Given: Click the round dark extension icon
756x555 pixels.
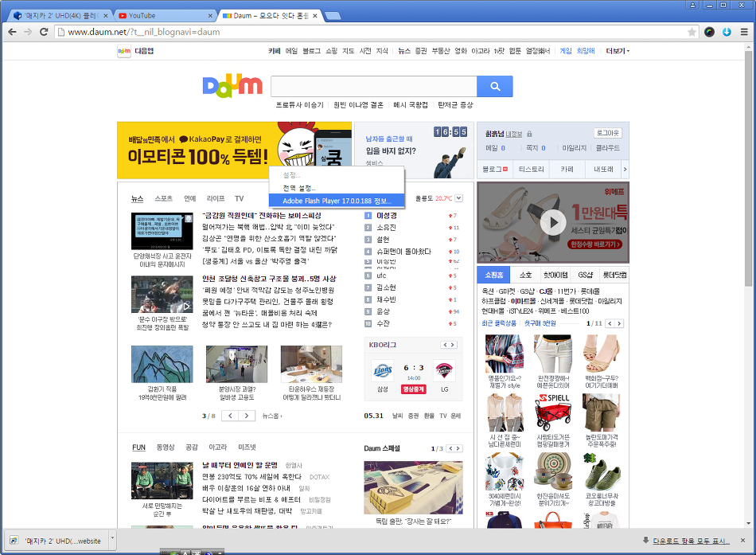Looking at the screenshot, I should point(709,32).
